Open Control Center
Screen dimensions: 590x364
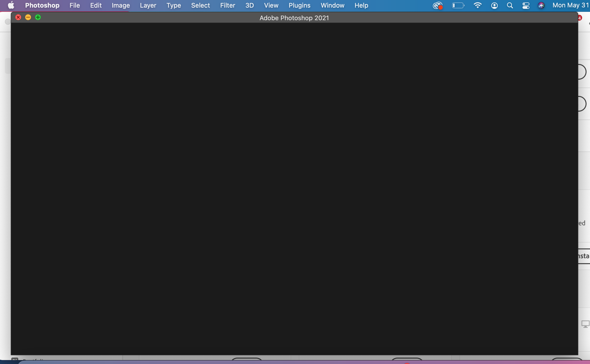(526, 5)
